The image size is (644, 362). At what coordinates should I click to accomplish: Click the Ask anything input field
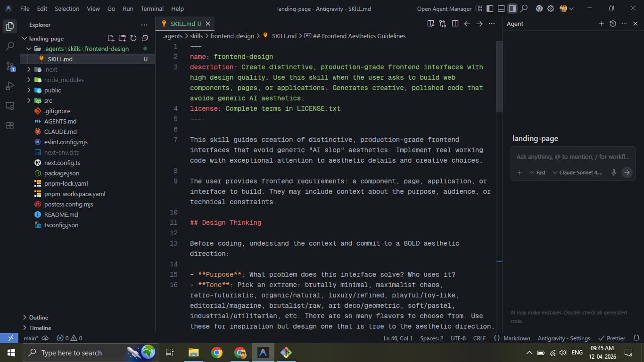(572, 156)
